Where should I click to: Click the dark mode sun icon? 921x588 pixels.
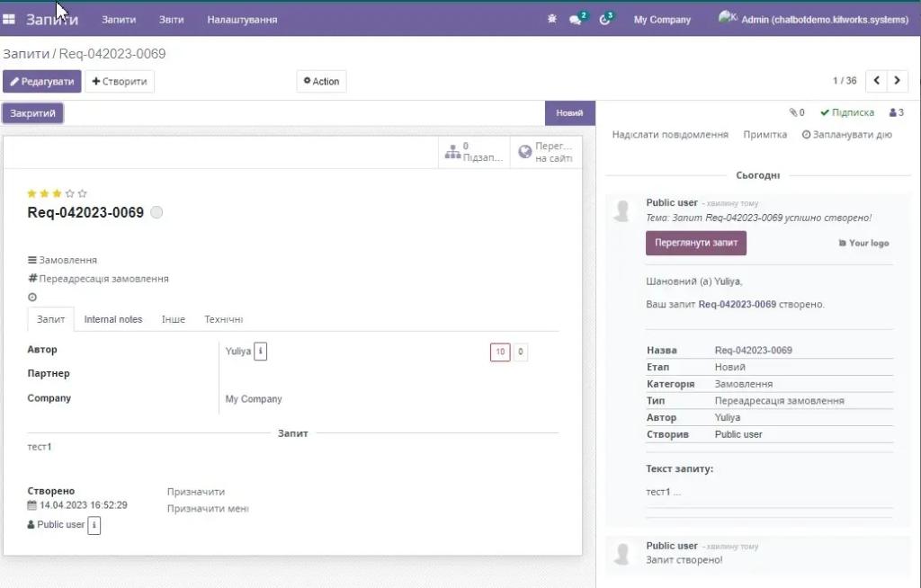pos(552,18)
